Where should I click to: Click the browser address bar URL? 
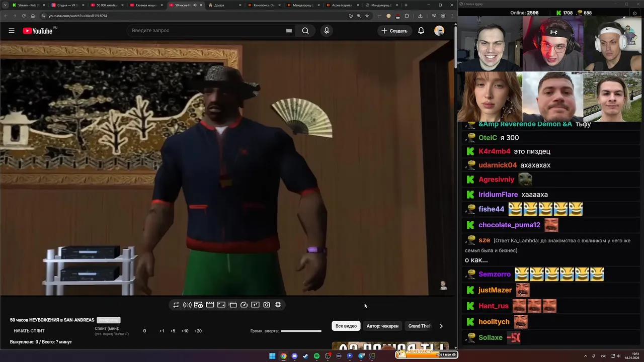click(77, 16)
